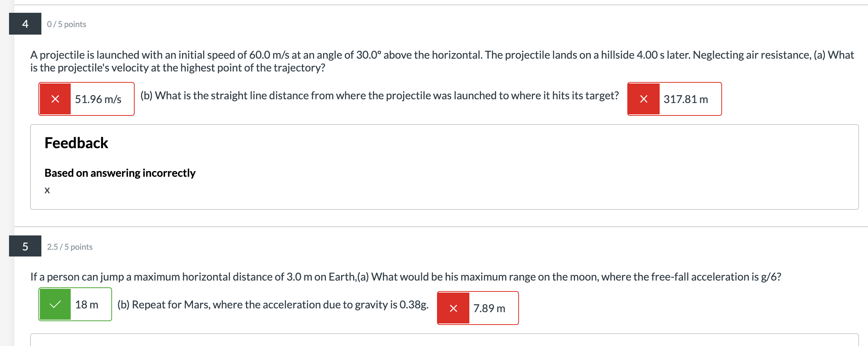This screenshot has height=346, width=868.
Task: Select the question 5 number badge
Action: [24, 246]
